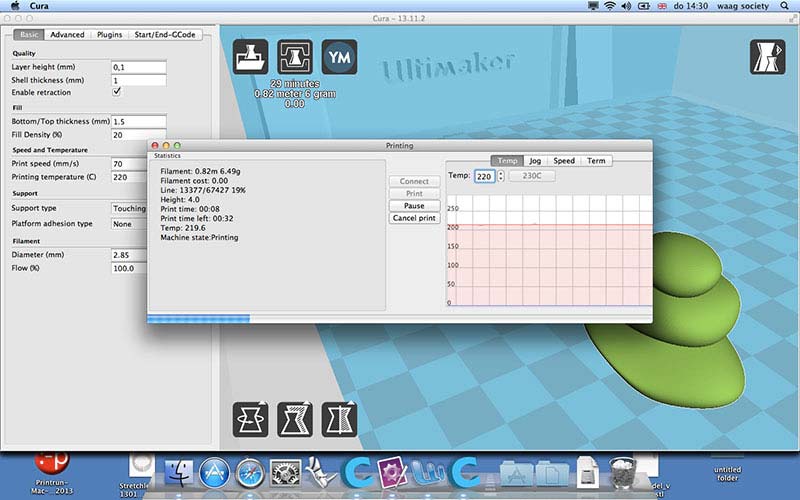Click the Fill Density input field
The width and height of the screenshot is (800, 500).
point(139,135)
